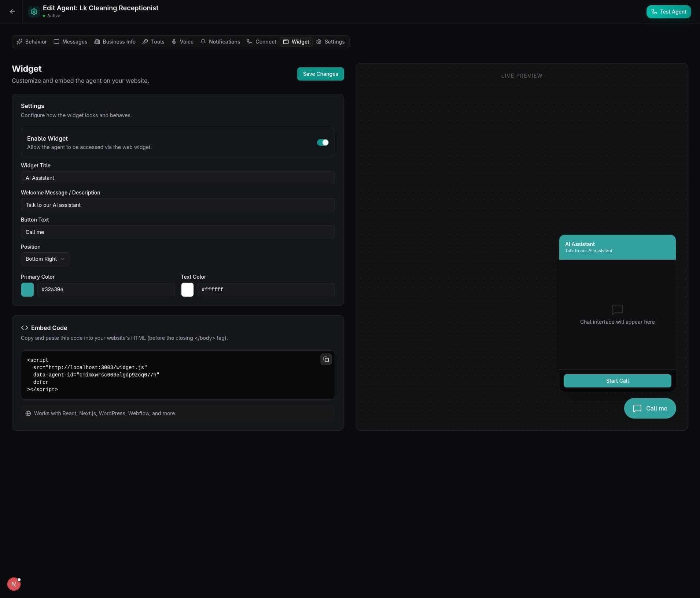This screenshot has width=700, height=598.
Task: Click the Messages speech bubble icon
Action: point(56,42)
